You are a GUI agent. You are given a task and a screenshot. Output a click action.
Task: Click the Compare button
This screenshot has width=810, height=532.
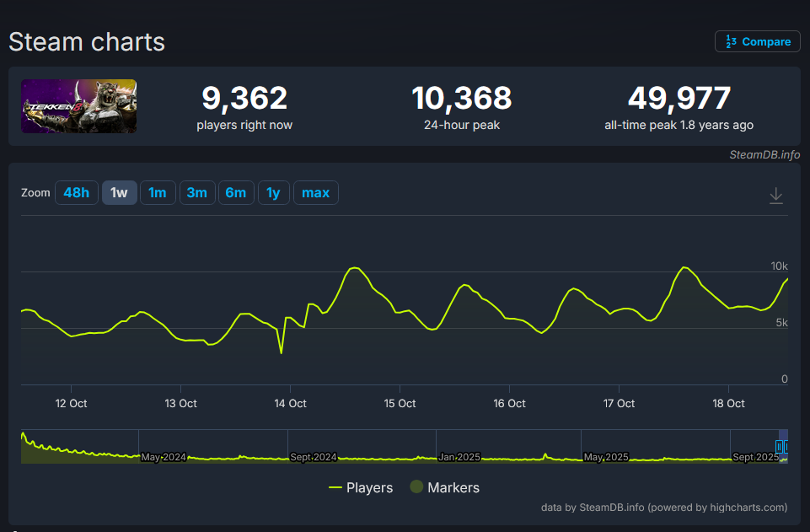[757, 41]
